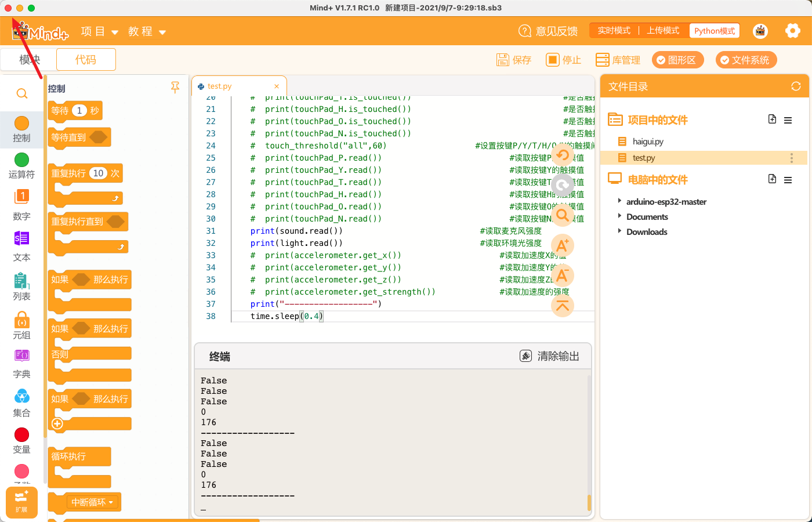Viewport: 812px width, 522px height.
Task: Select the 集合 (Set) block category
Action: 21,403
